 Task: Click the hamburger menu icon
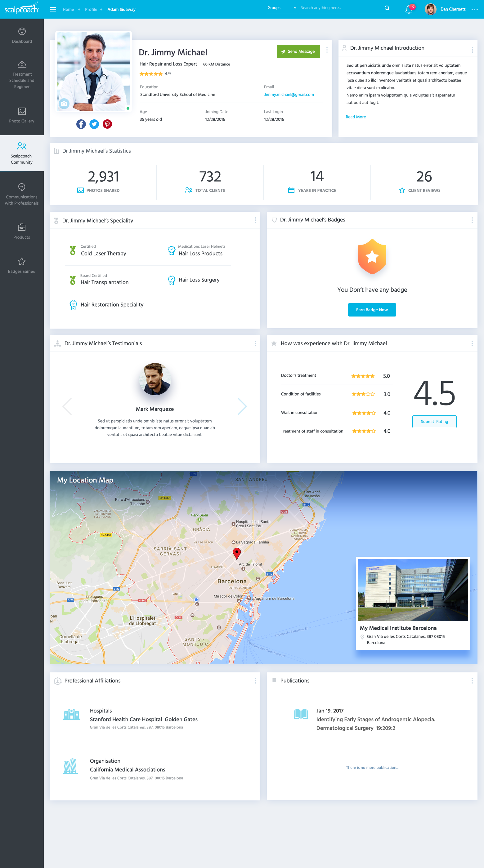(x=53, y=9)
